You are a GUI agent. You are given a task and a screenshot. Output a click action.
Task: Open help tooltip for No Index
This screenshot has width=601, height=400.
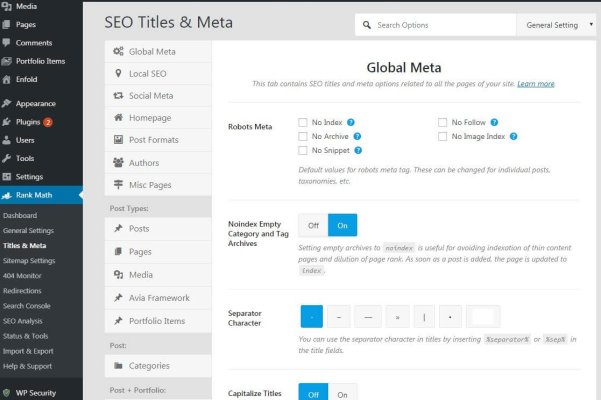[351, 122]
